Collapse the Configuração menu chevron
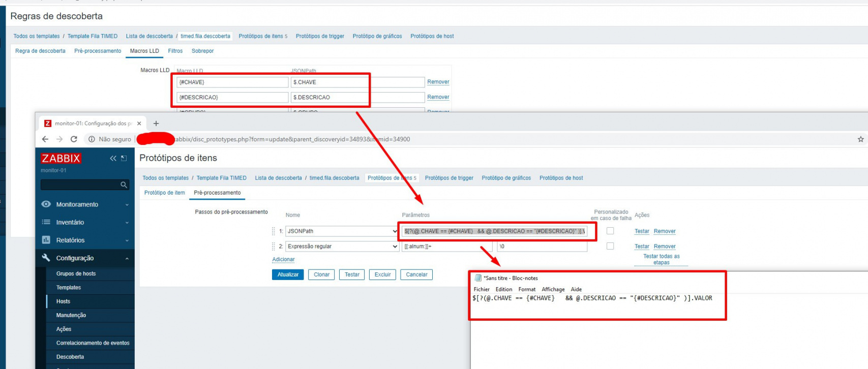Viewport: 868px width, 369px height. point(127,258)
